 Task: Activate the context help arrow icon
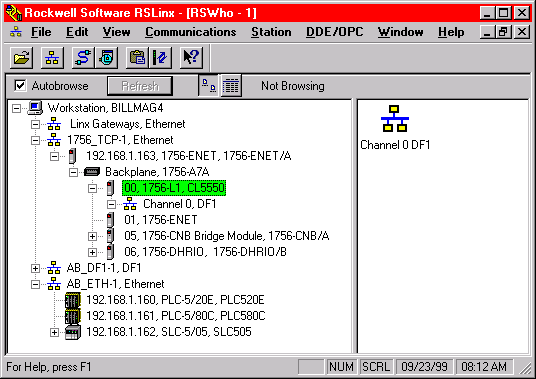[x=191, y=58]
